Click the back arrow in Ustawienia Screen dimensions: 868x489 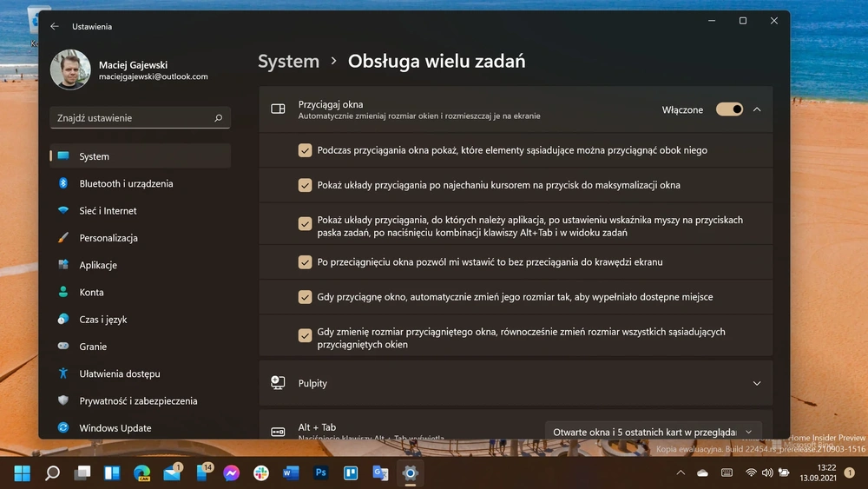pyautogui.click(x=54, y=26)
